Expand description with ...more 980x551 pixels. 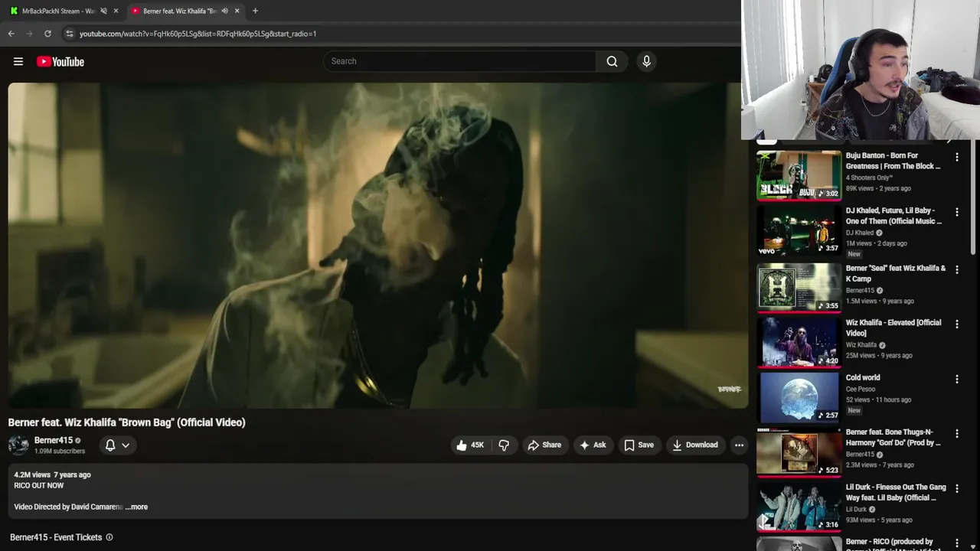(136, 507)
